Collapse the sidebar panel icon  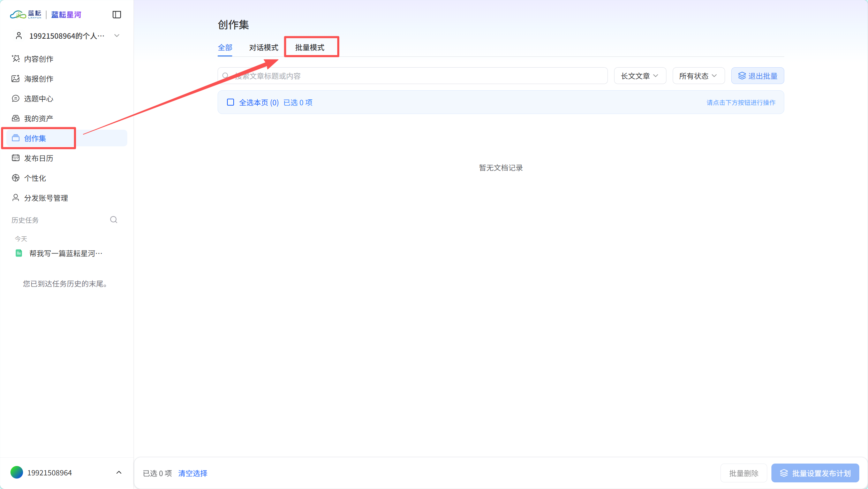click(116, 15)
